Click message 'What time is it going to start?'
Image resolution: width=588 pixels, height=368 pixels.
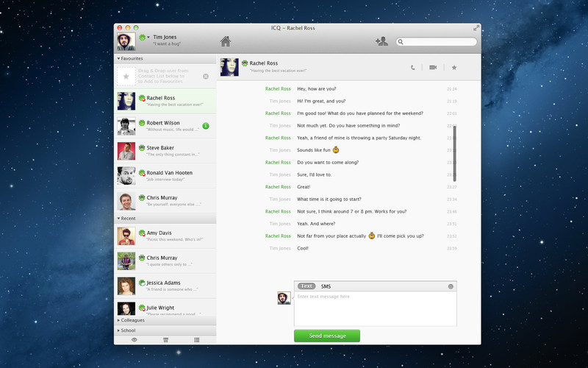(x=329, y=199)
